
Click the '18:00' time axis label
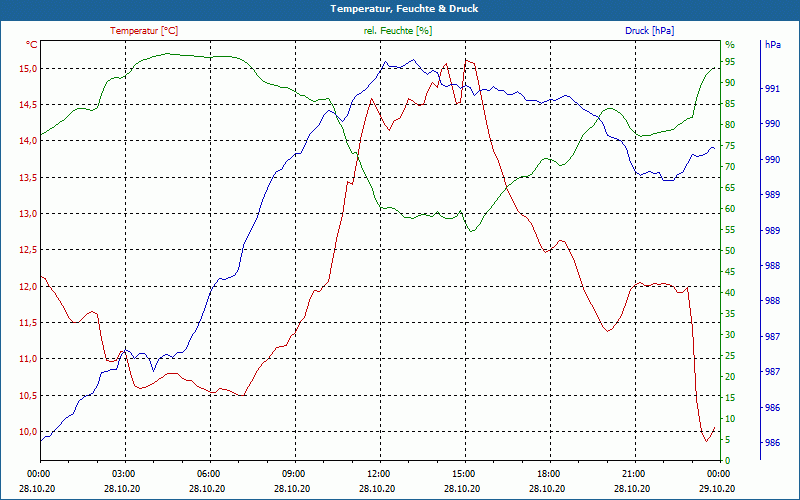548,473
